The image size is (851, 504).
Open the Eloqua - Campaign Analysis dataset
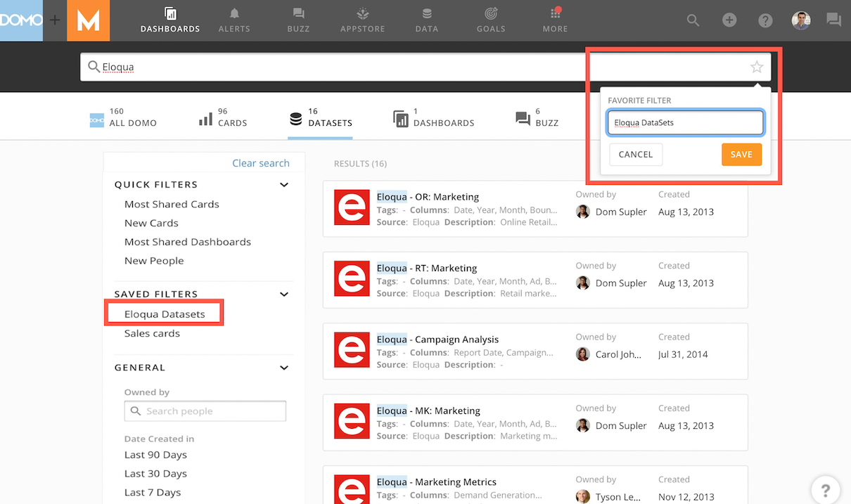437,340
